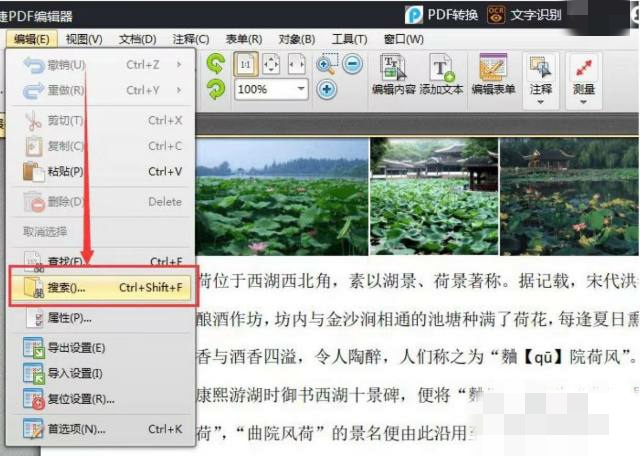Click the zoom in plus icon
This screenshot has width=640, height=456.
click(x=327, y=89)
